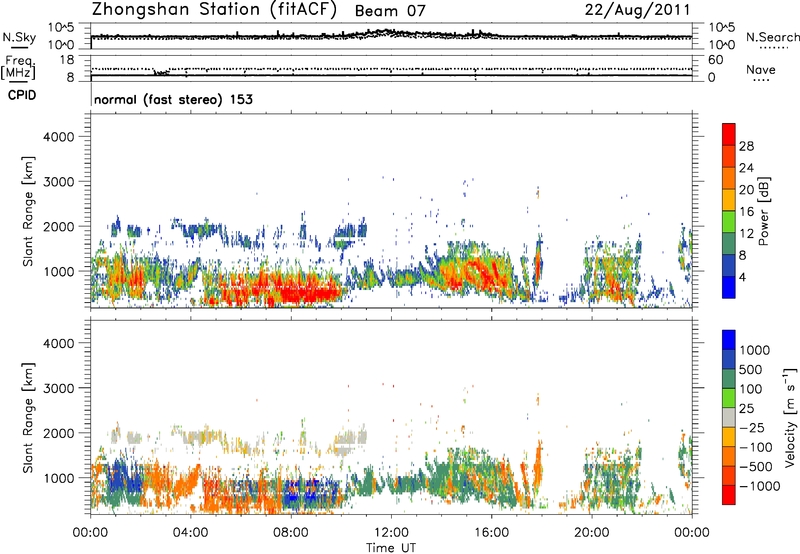This screenshot has width=800, height=554.
Task: Click the power colorbar value 28
Action: [746, 146]
